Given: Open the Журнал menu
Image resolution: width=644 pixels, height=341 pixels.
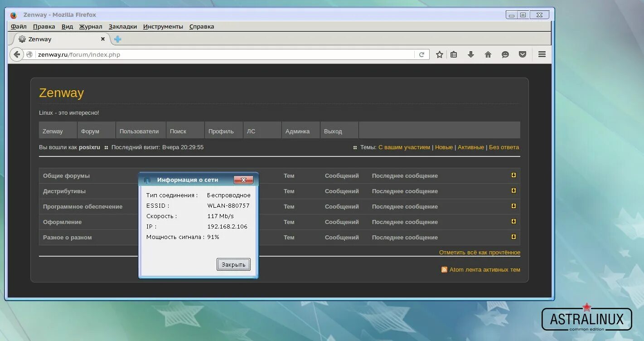Looking at the screenshot, I should (91, 26).
